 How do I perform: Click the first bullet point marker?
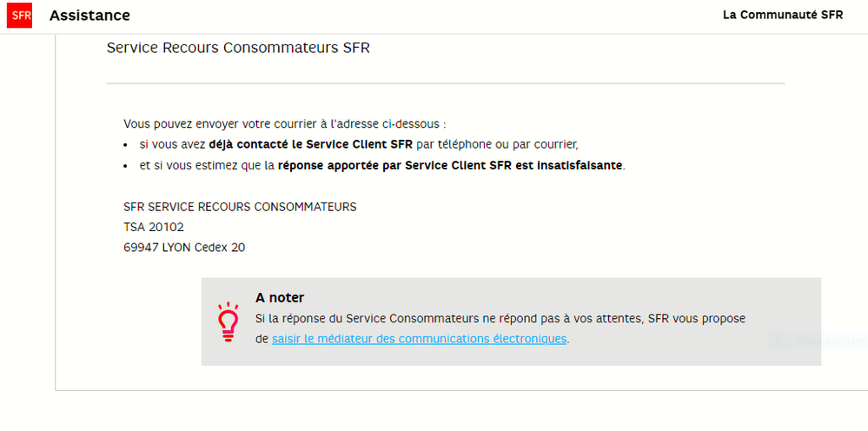(x=126, y=145)
